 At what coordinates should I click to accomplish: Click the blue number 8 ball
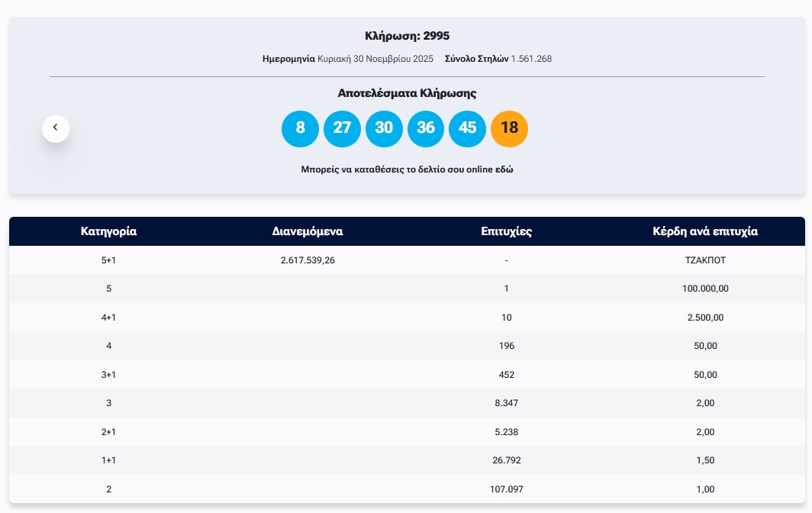(x=300, y=128)
